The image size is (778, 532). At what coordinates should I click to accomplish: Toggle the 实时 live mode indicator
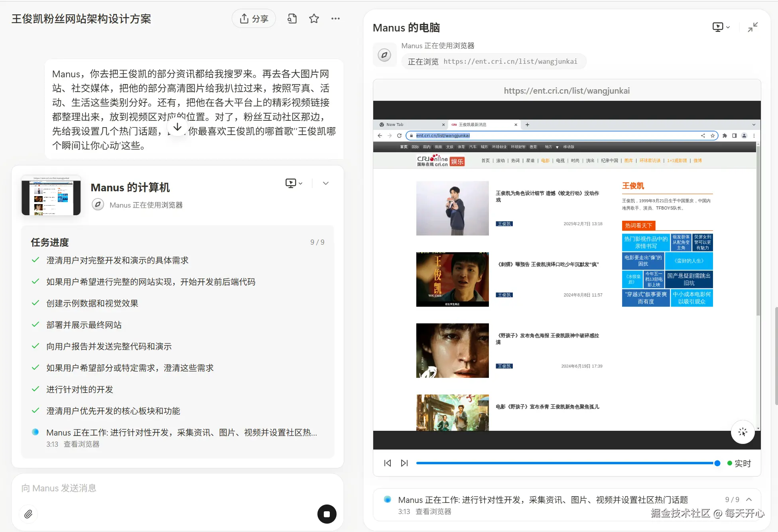(739, 463)
